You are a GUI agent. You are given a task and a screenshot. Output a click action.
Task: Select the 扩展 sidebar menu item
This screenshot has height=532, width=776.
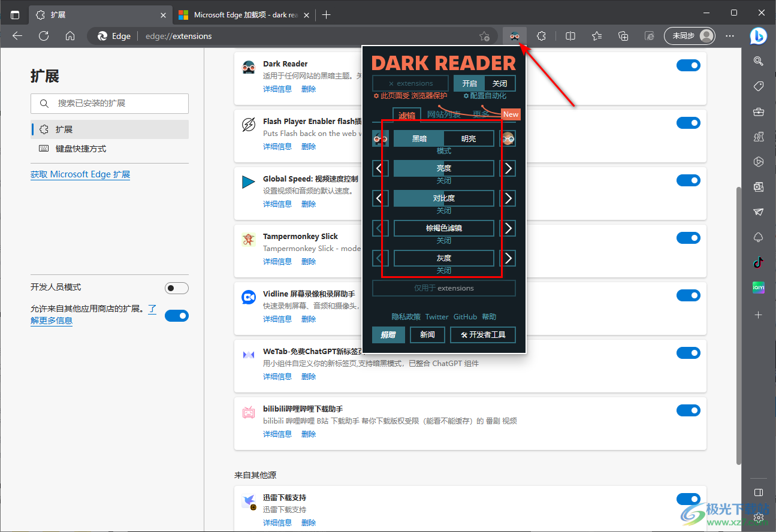[110, 129]
